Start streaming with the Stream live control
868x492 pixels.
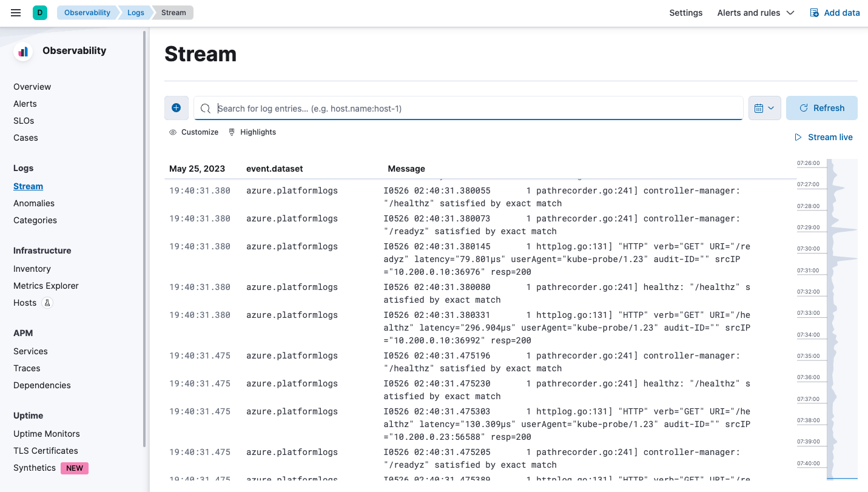click(x=823, y=137)
